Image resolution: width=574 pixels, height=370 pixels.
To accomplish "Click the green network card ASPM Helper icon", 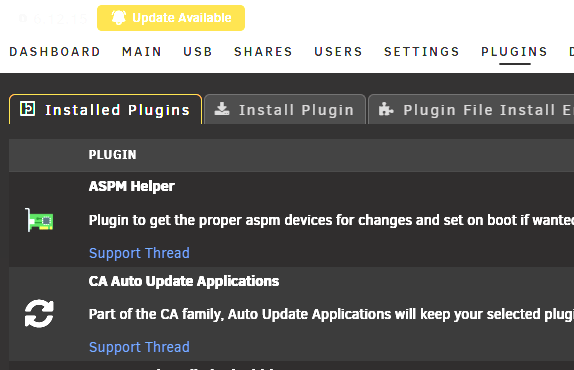I will point(39,220).
